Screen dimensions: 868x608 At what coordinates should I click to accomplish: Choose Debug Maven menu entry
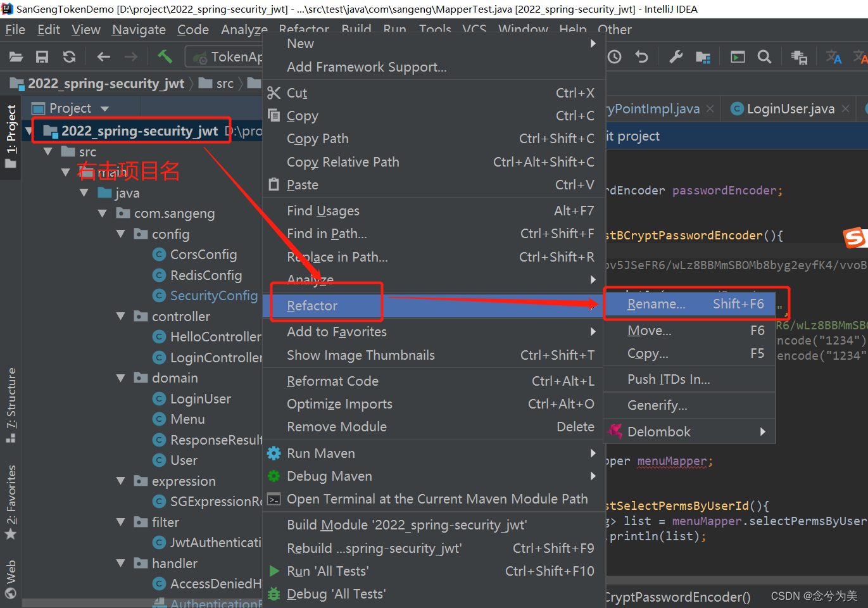434,476
